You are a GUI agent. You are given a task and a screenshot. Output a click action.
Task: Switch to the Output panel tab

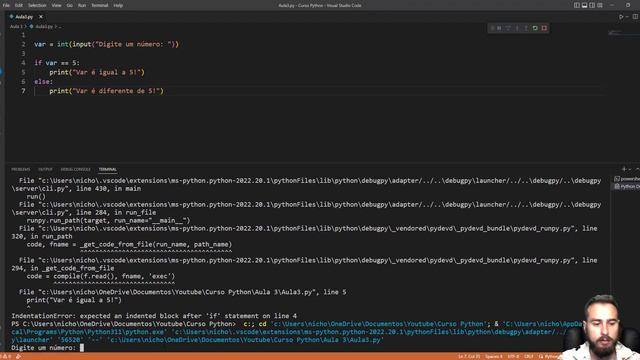tap(45, 169)
